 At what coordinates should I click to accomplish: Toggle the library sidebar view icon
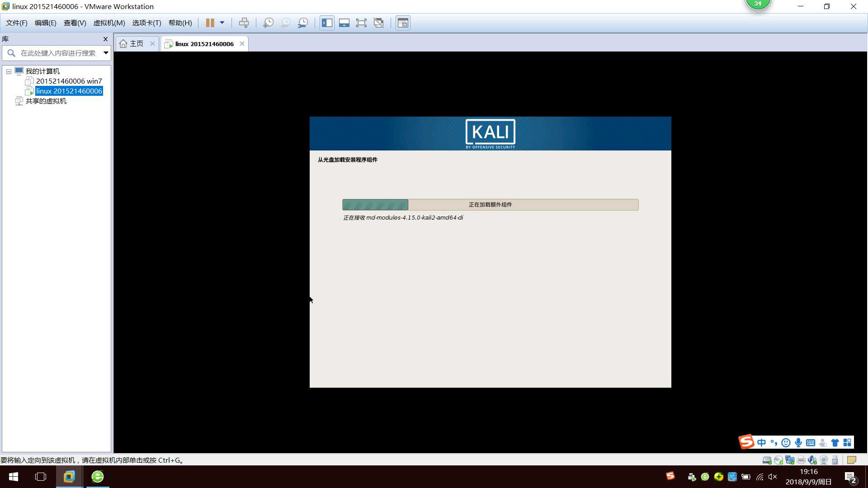327,23
